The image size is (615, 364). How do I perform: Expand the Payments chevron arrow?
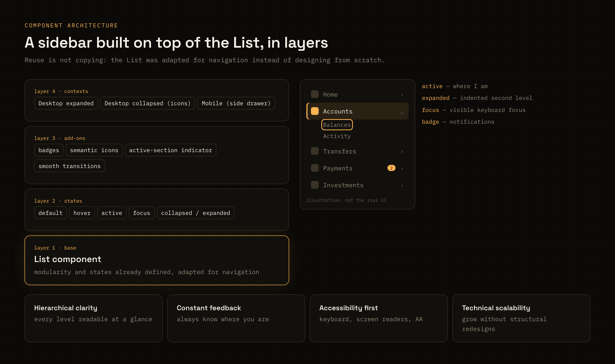[402, 169]
